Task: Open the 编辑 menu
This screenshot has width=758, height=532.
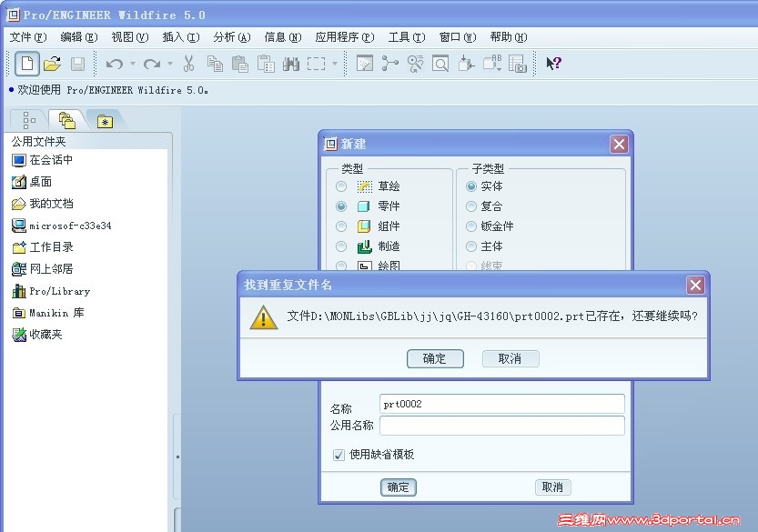Action: [x=79, y=37]
